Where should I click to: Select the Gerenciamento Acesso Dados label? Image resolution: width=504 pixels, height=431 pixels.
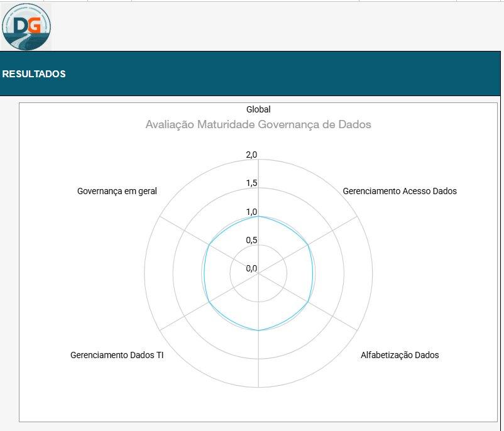(x=400, y=191)
